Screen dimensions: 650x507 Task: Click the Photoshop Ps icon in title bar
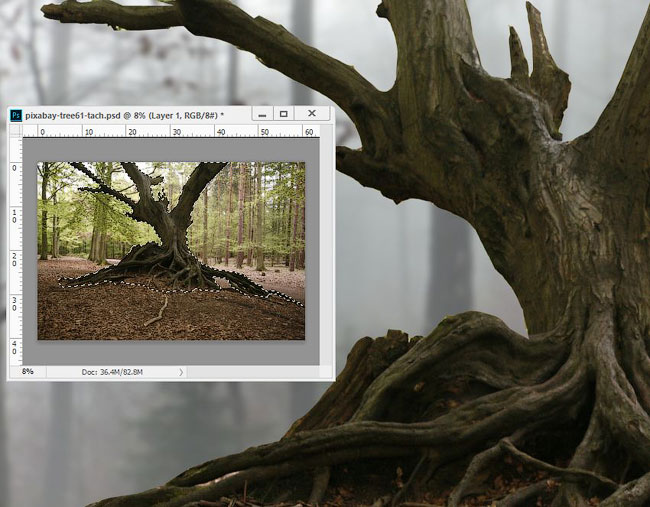click(x=16, y=115)
